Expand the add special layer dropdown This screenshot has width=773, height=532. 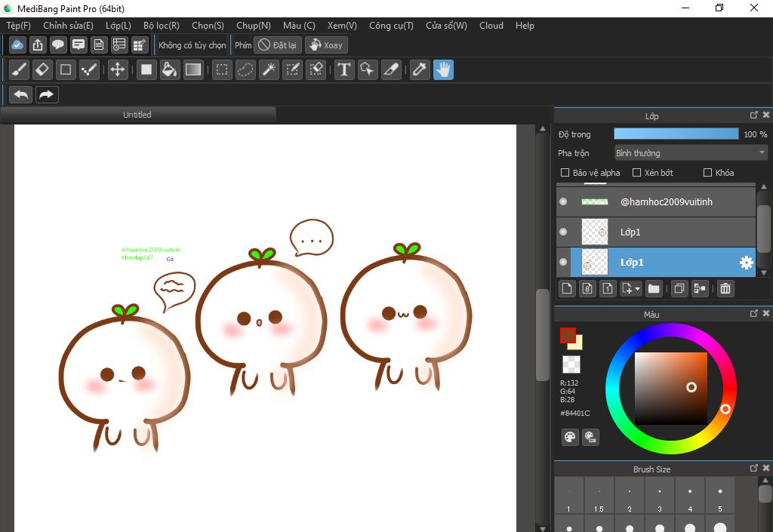630,288
